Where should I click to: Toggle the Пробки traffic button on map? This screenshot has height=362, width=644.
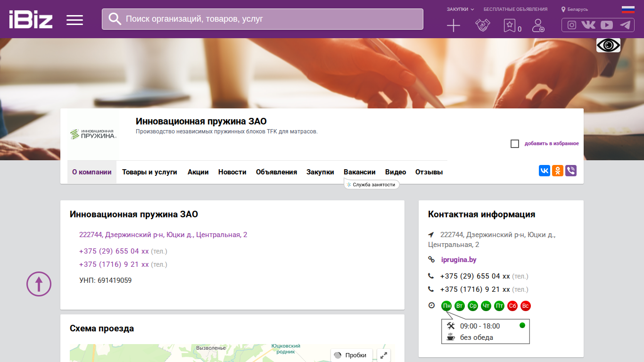pyautogui.click(x=352, y=355)
